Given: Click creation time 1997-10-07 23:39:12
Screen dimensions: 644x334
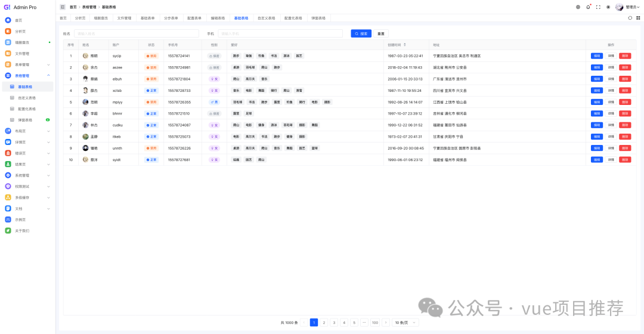Looking at the screenshot, I should (x=405, y=113).
